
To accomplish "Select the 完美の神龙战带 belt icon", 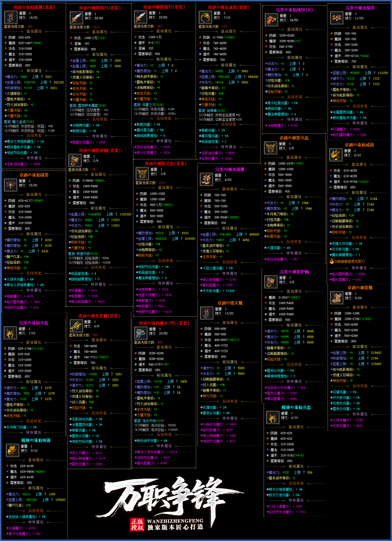I will pyautogui.click(x=337, y=18).
